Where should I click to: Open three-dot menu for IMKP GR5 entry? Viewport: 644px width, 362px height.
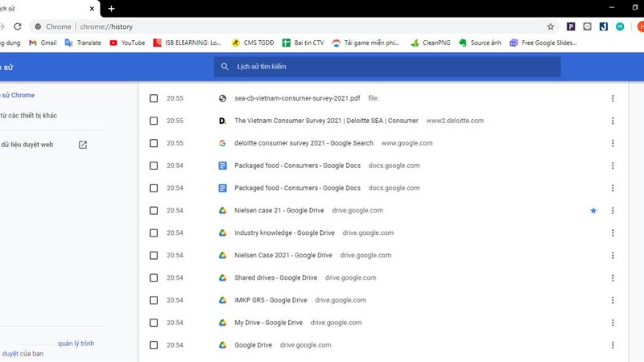613,300
